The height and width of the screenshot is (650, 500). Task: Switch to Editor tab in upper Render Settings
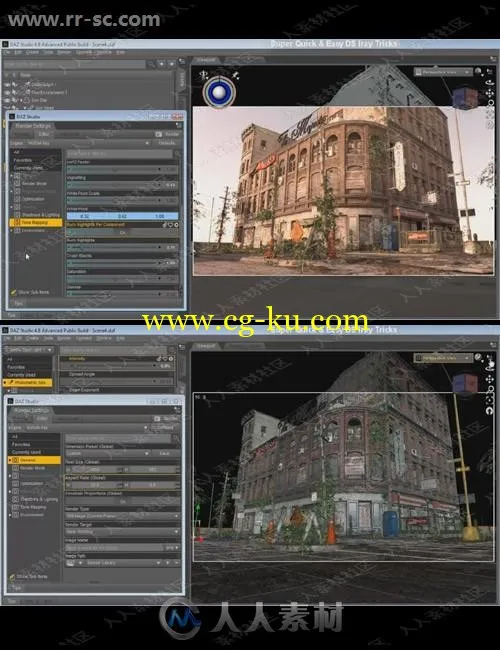[x=44, y=134]
